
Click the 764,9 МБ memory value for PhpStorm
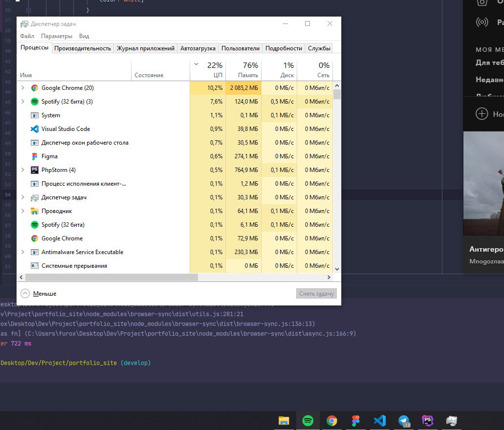click(246, 170)
